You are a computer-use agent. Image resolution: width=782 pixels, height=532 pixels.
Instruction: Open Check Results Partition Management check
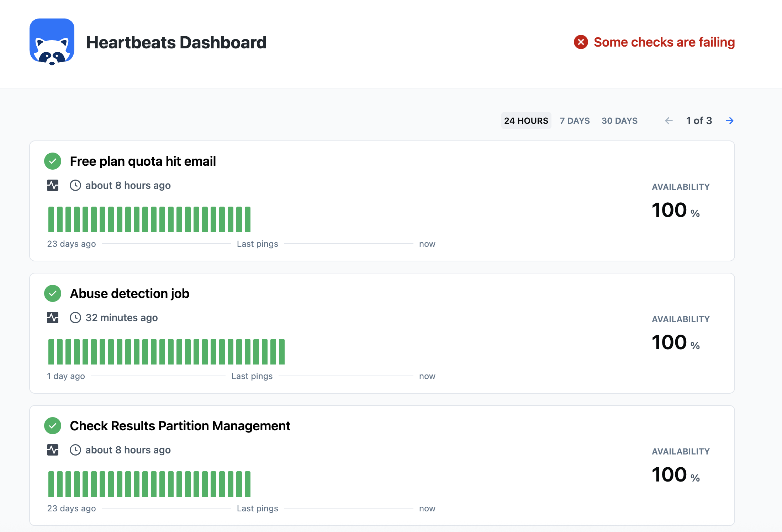point(180,426)
